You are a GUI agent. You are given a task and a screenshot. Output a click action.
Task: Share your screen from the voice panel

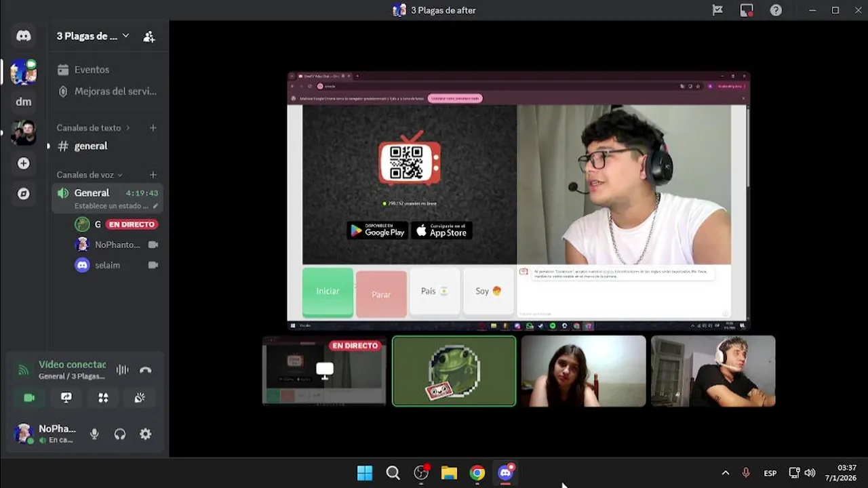(66, 398)
